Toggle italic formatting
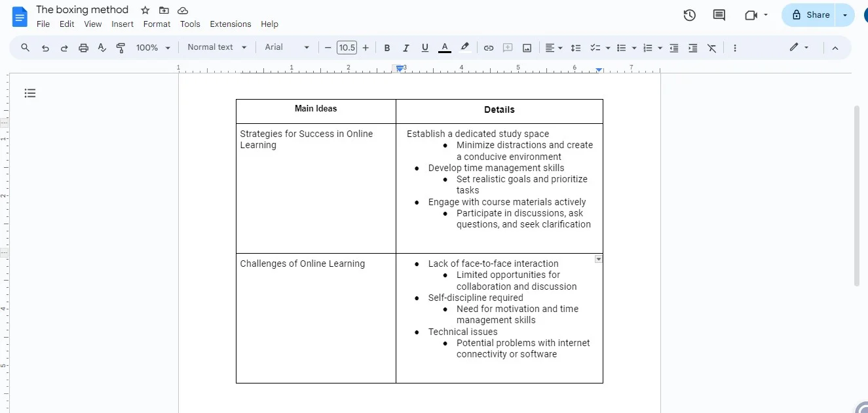 406,47
